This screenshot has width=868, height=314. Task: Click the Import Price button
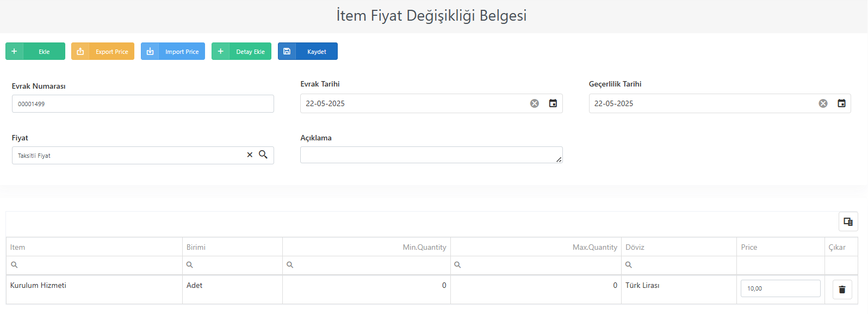[x=173, y=51]
